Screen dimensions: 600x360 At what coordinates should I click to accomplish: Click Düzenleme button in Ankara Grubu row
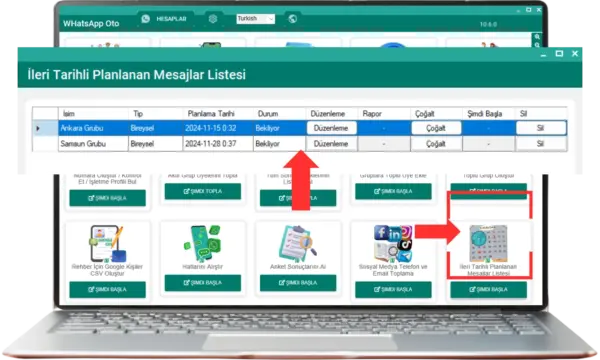331,128
